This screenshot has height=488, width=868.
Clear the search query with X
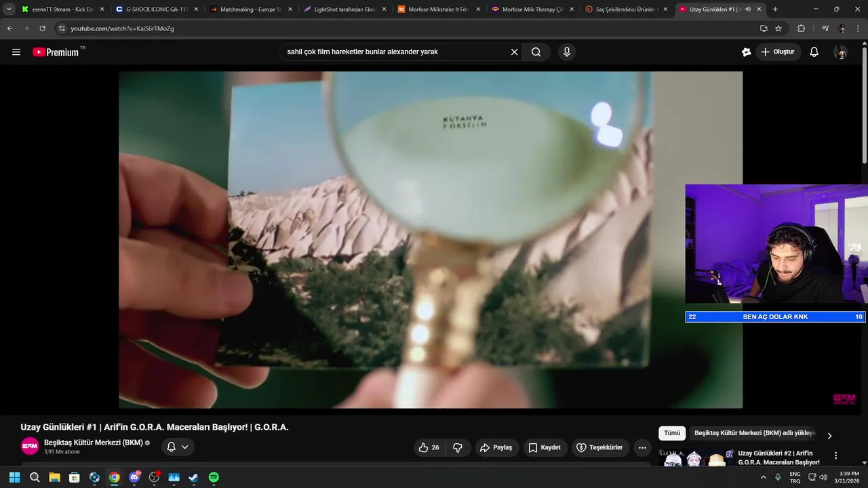[x=514, y=52]
